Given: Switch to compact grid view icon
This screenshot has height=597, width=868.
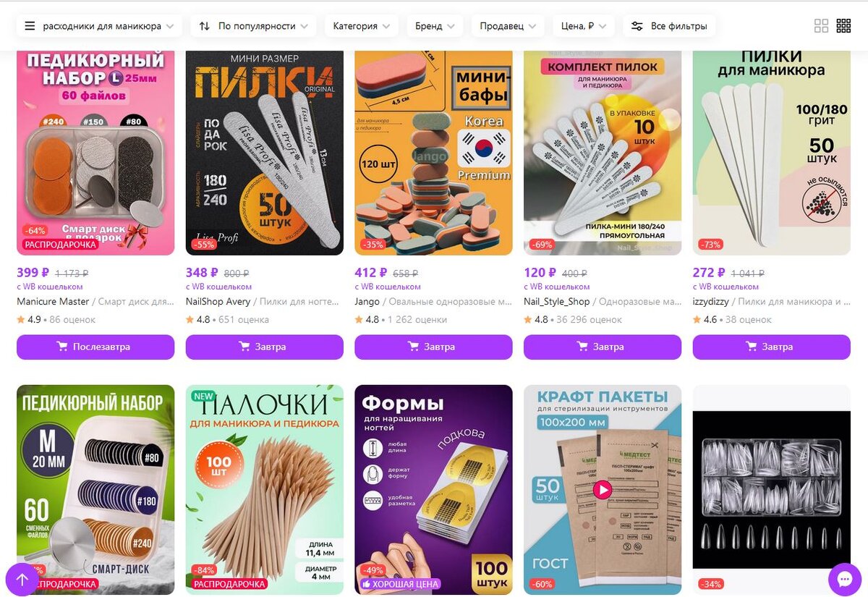Looking at the screenshot, I should pyautogui.click(x=843, y=26).
